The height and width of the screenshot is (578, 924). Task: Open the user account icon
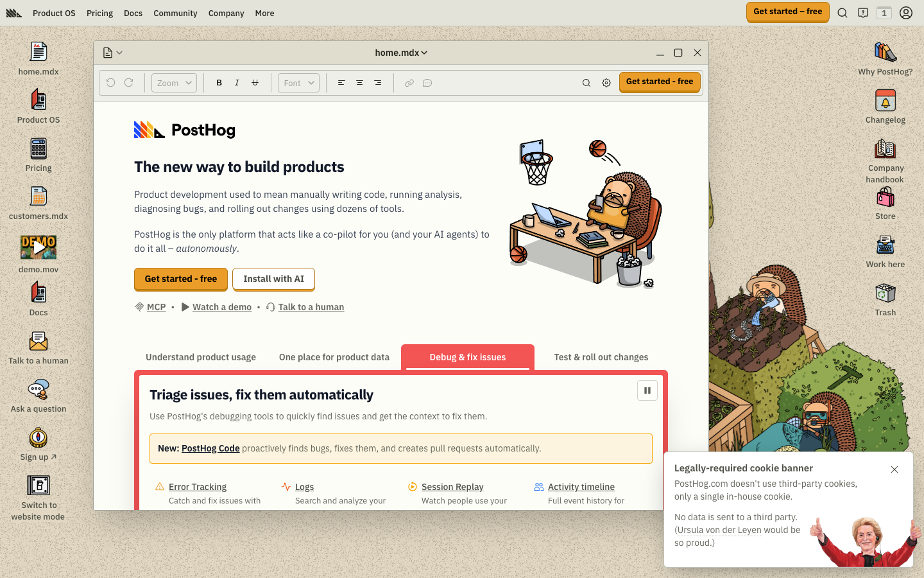pos(906,13)
